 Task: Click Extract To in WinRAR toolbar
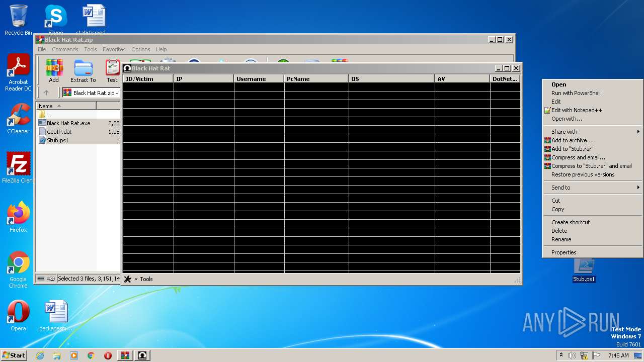83,71
